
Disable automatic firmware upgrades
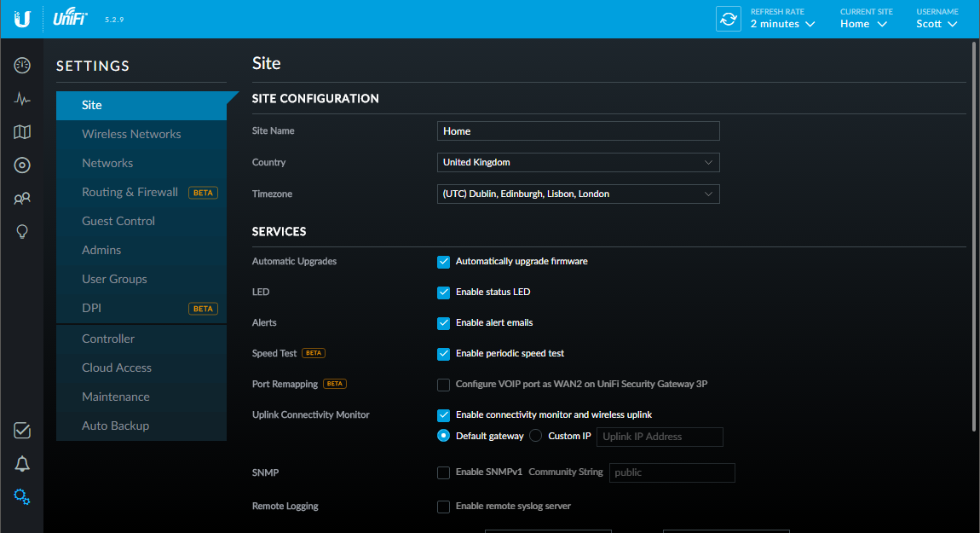[443, 261]
